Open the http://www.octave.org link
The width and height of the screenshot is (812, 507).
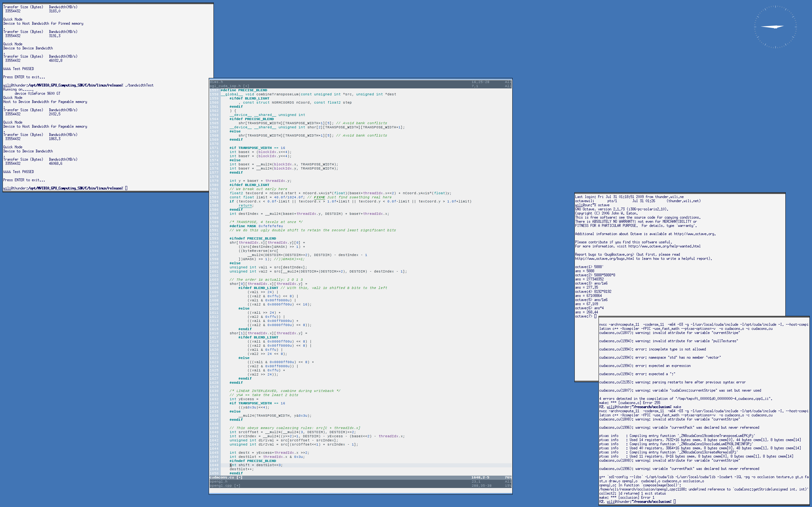tap(694, 234)
